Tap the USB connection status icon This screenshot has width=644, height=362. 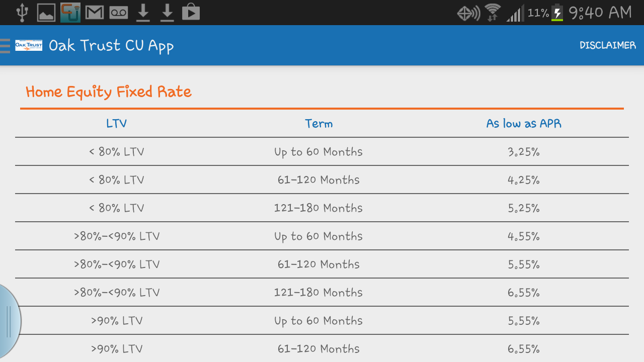(x=22, y=12)
